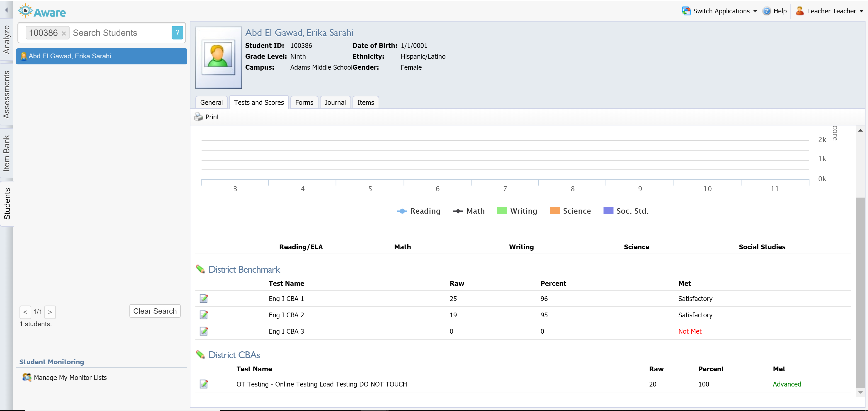Viewport: 868px width, 411px height.
Task: Open the Items tab
Action: click(x=366, y=103)
